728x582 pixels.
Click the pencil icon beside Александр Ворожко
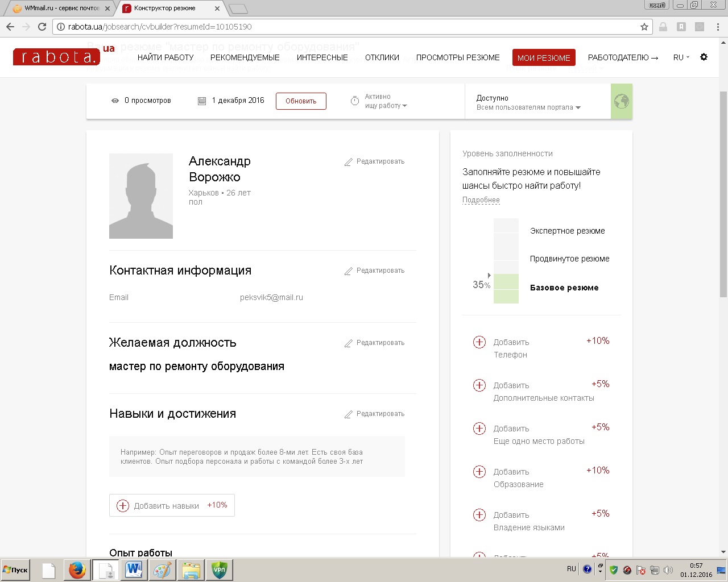[349, 162]
